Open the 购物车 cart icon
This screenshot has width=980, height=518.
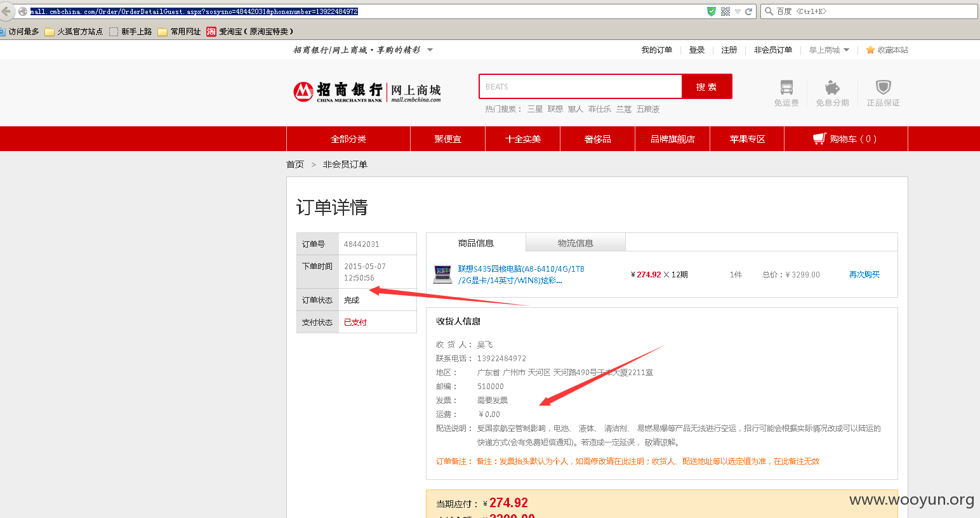(x=819, y=138)
